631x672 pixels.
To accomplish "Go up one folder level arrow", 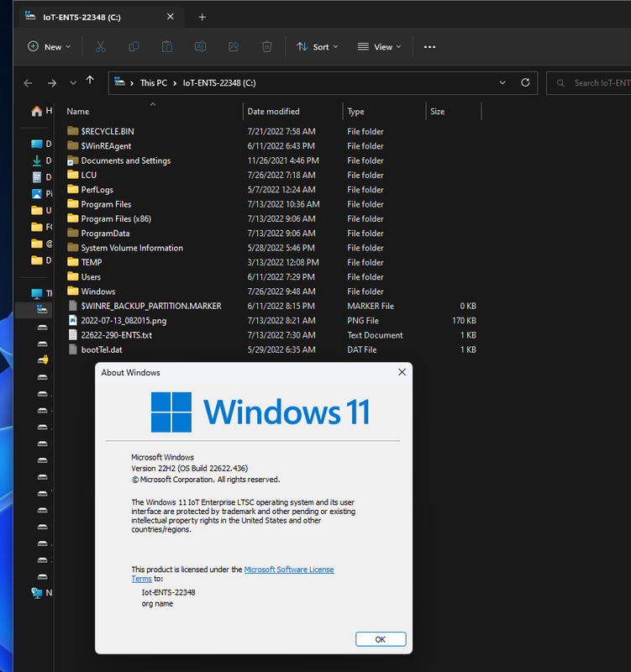I will point(90,80).
